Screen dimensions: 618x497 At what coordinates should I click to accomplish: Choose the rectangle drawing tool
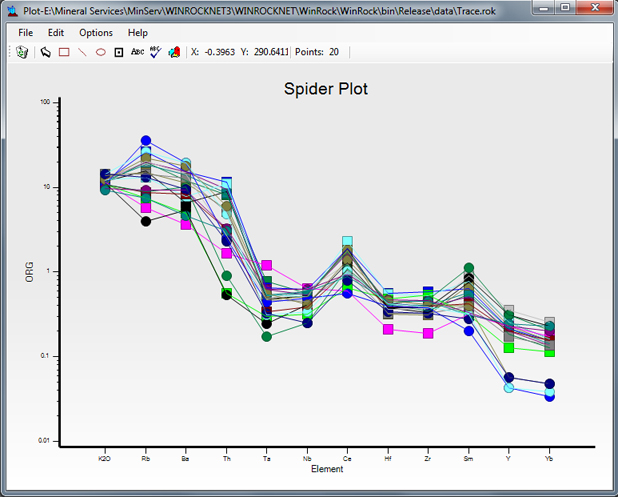tap(64, 52)
